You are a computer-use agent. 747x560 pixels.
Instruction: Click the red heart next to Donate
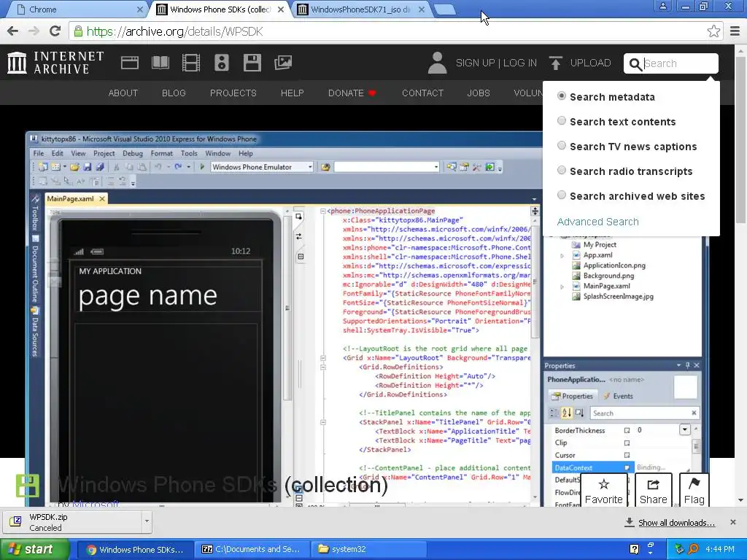(373, 93)
